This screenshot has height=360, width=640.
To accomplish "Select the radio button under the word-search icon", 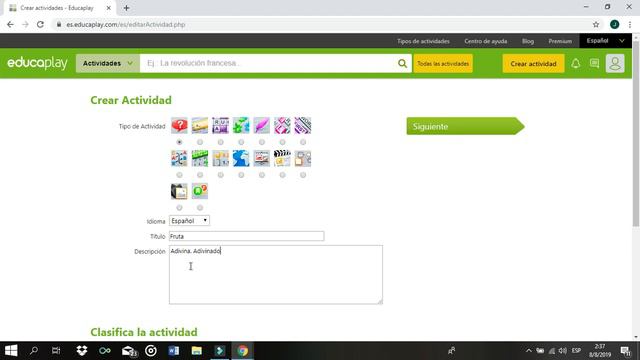I will coord(200,175).
